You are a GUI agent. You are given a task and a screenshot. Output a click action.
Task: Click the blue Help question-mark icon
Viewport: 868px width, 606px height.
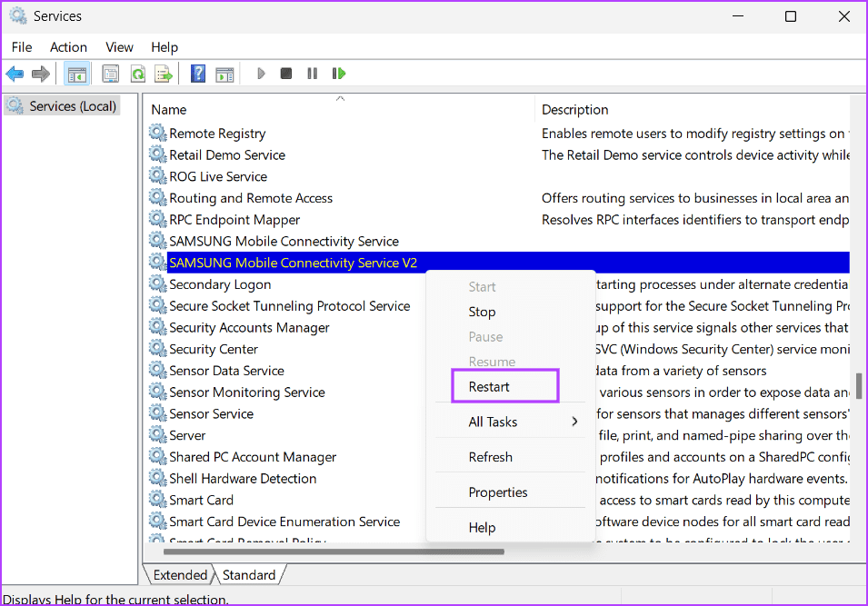[197, 74]
